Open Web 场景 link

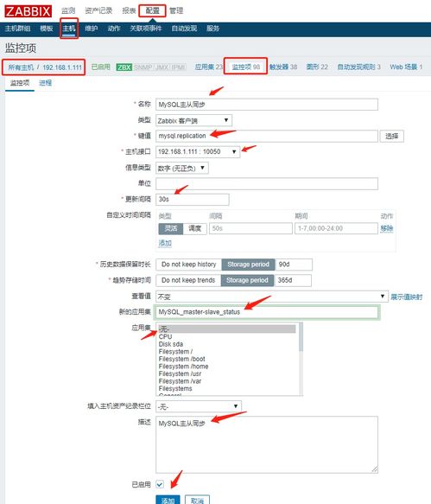tap(406, 67)
